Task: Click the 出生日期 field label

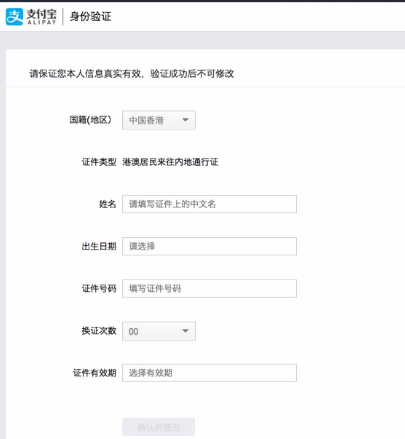Action: [x=99, y=246]
